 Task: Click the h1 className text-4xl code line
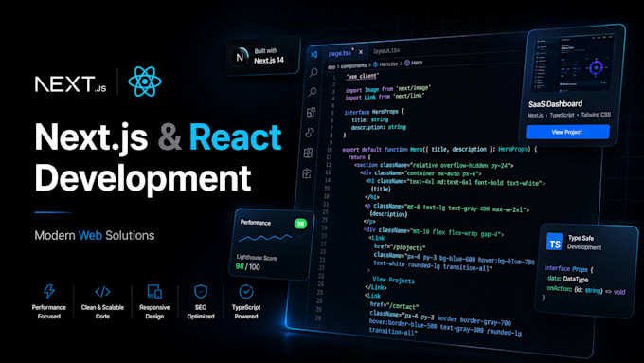[x=455, y=182]
